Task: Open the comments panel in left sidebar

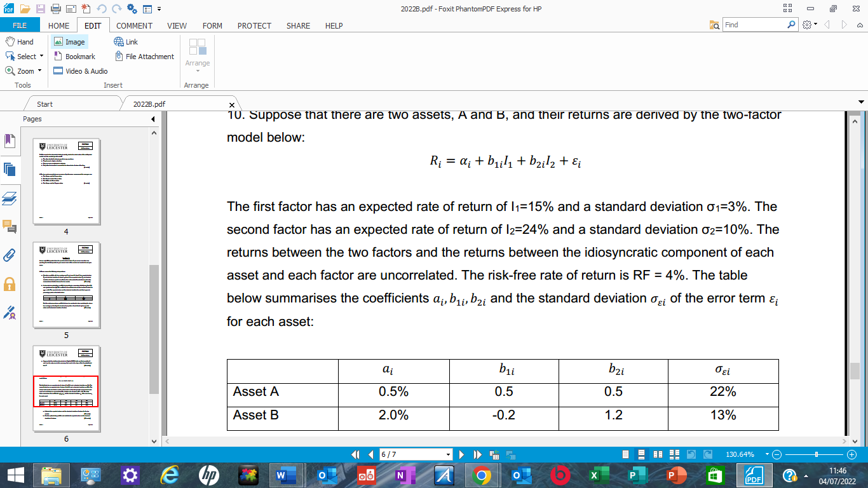Action: click(10, 227)
